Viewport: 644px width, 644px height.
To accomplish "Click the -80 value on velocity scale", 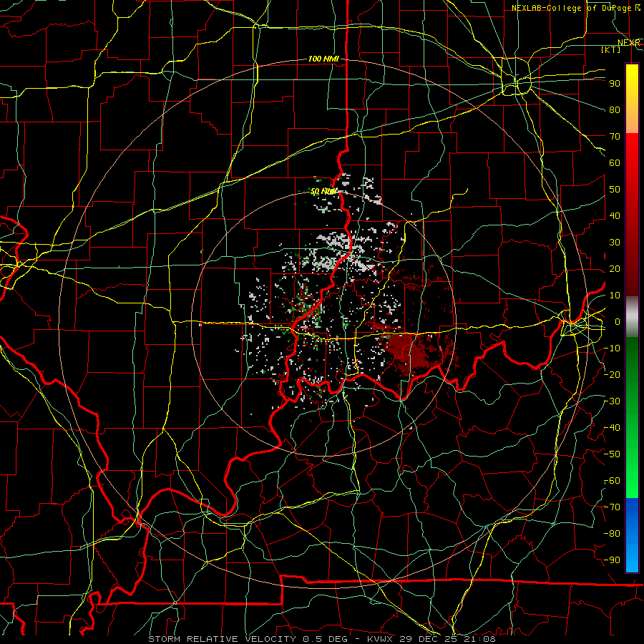I will tap(612, 534).
